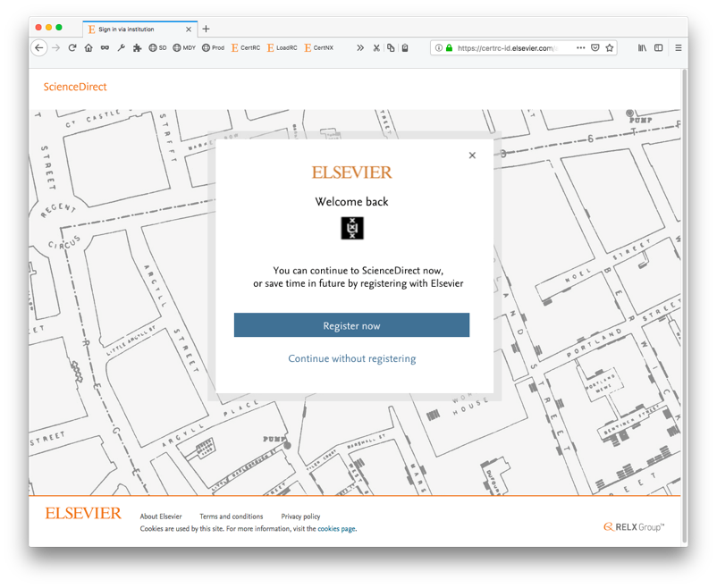
Task: Toggle the sidebar view icon
Action: (x=659, y=47)
